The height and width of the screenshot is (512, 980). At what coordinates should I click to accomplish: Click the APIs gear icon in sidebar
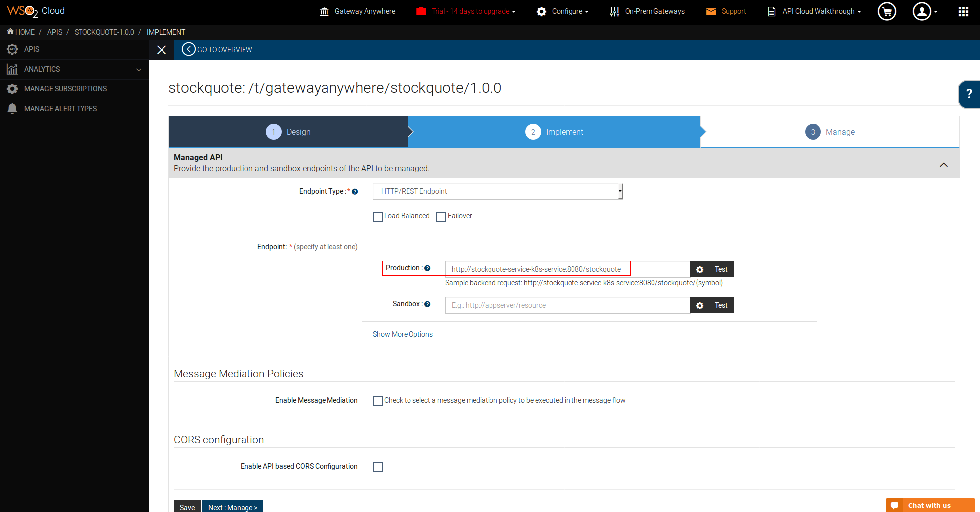[12, 49]
